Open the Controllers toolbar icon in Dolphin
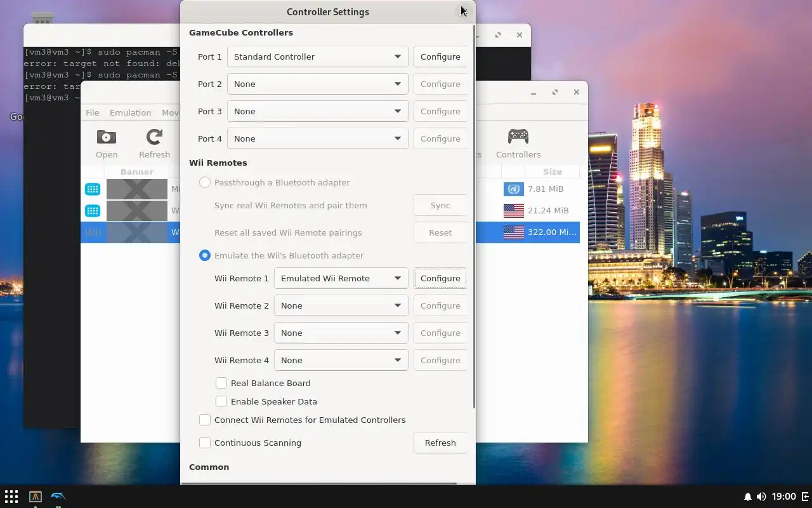Screen dimensions: 812x508 (518, 144)
